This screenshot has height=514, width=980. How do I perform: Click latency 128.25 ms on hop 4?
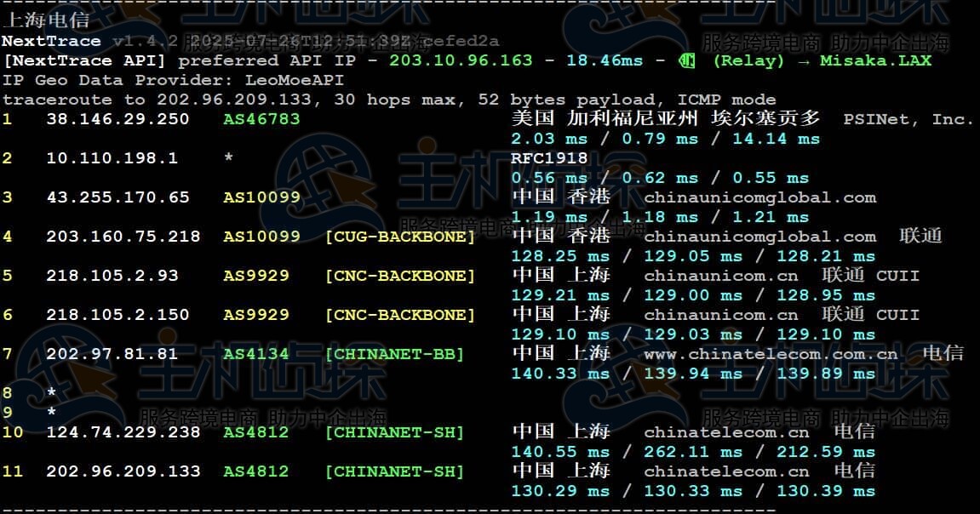[560, 256]
